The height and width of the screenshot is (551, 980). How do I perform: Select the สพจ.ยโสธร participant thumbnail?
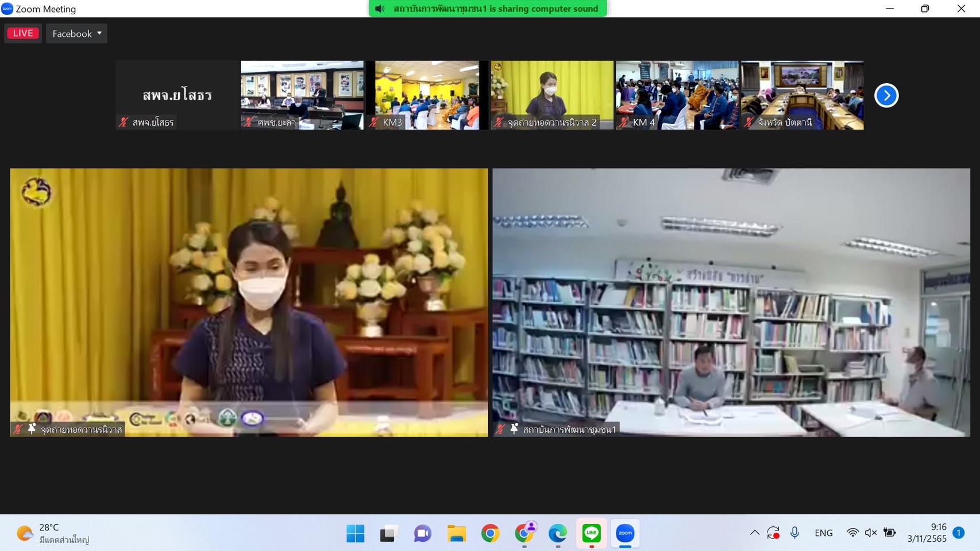pos(177,95)
